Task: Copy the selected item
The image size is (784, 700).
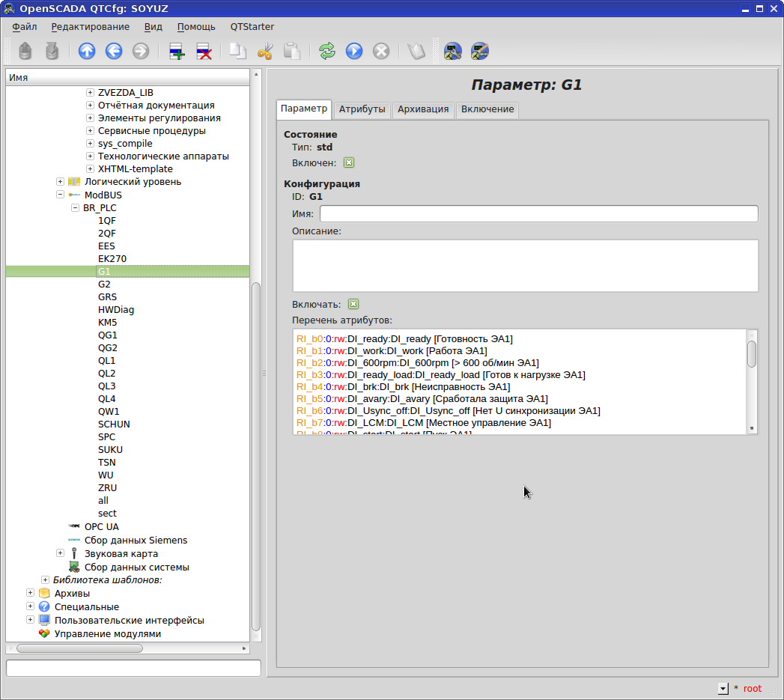Action: [x=238, y=51]
